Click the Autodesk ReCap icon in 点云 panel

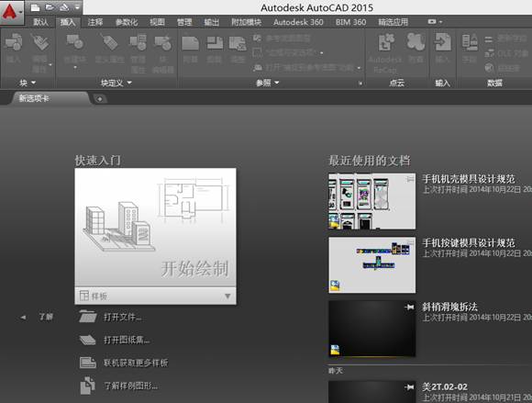(386, 41)
